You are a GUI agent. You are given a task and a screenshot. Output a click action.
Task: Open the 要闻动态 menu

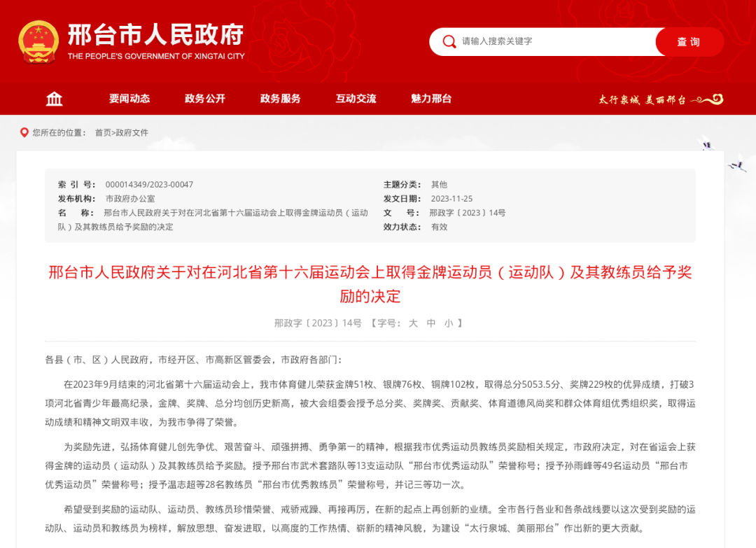click(x=129, y=99)
